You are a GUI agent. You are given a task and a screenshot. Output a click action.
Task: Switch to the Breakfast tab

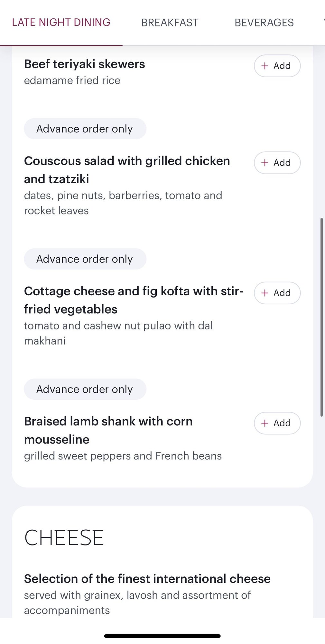[170, 23]
